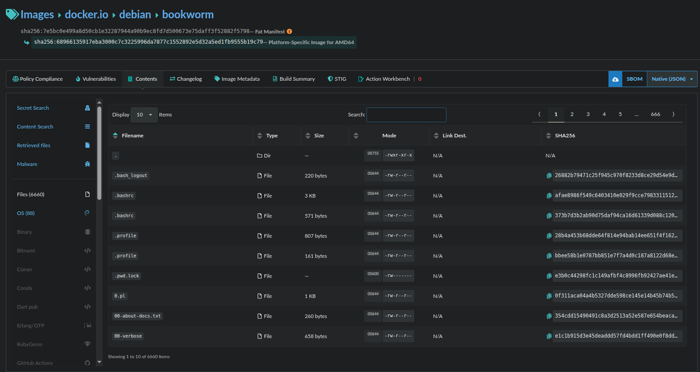Click the Malware bug icon
This screenshot has height=372, width=700.
[88, 164]
